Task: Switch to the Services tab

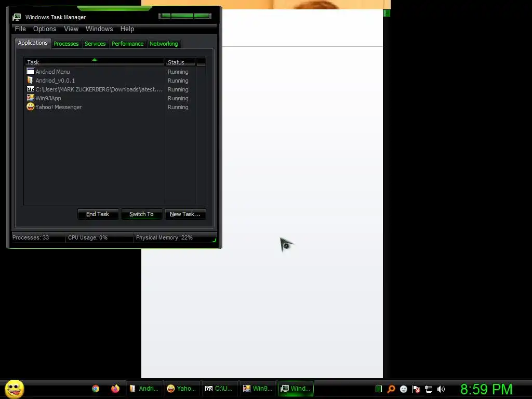Action: click(96, 44)
